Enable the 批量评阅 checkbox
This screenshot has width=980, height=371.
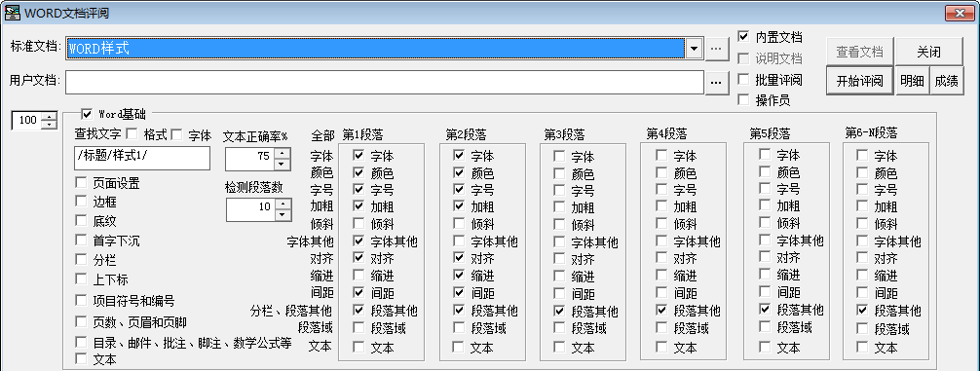click(743, 79)
